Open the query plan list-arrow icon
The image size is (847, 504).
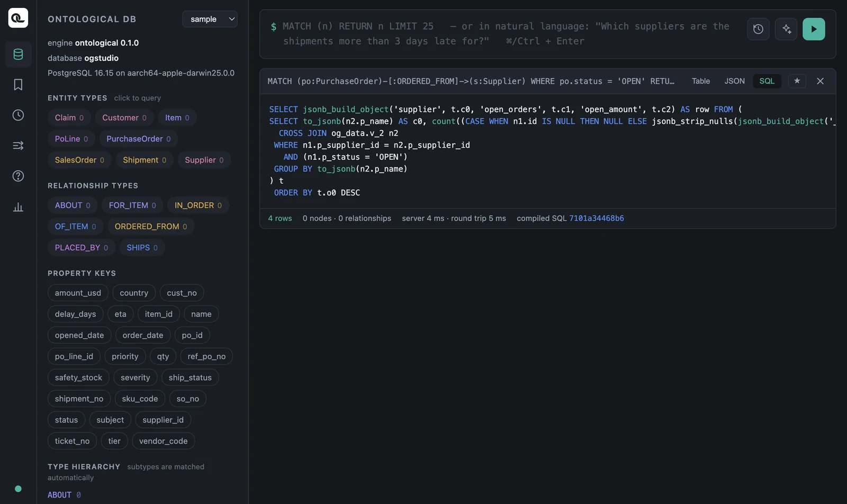18,145
